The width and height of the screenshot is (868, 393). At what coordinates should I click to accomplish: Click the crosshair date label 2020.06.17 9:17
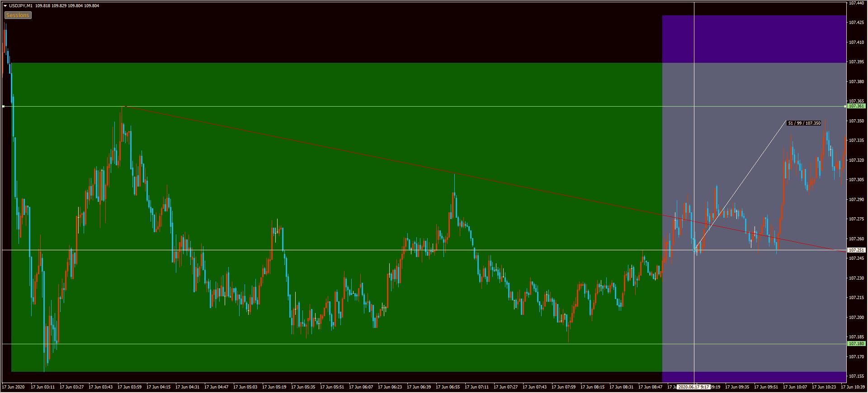point(693,387)
